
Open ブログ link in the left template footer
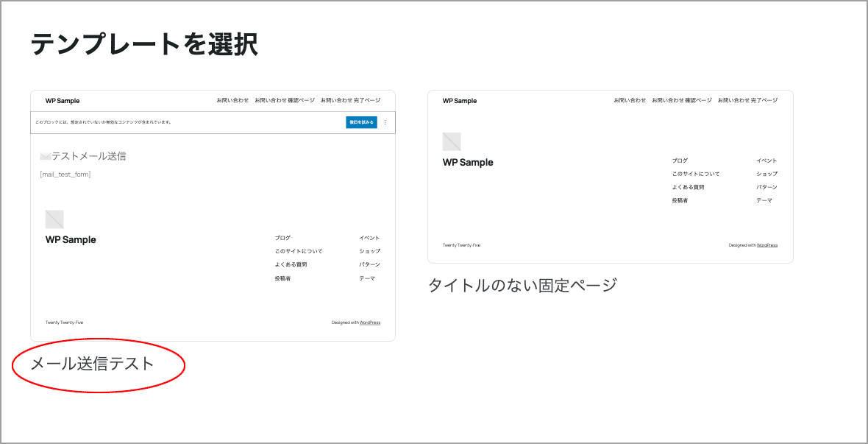pos(282,238)
